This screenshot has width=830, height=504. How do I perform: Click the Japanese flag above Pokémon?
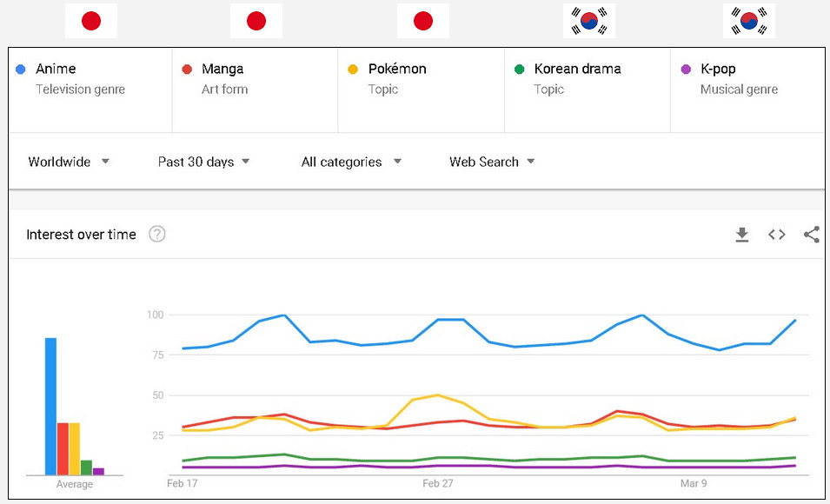(x=423, y=21)
